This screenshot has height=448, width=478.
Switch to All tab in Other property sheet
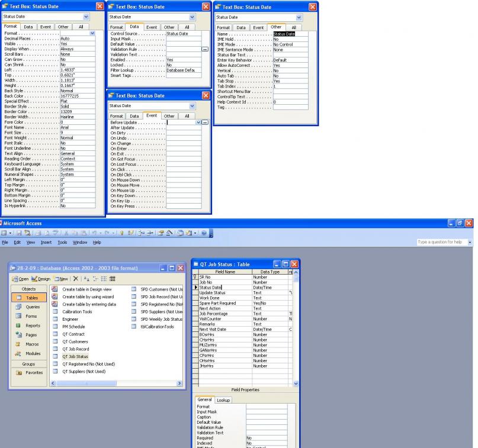coord(294,27)
